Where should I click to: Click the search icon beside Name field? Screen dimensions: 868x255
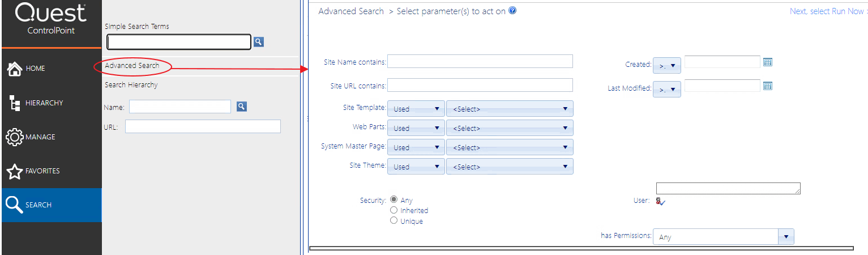click(242, 106)
